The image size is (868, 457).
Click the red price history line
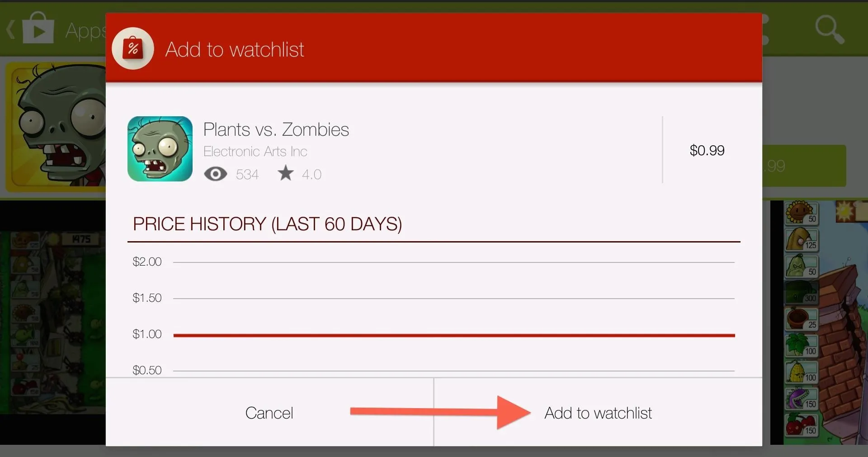(x=454, y=335)
